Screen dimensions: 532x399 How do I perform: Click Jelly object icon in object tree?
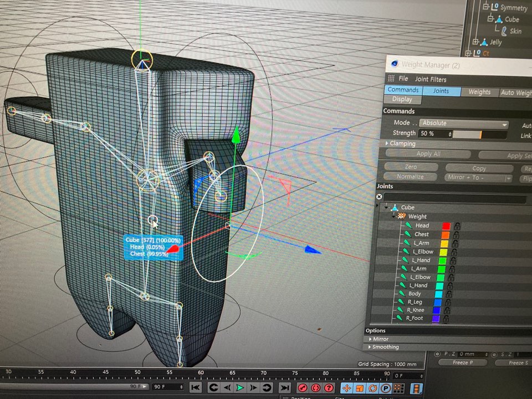point(484,42)
